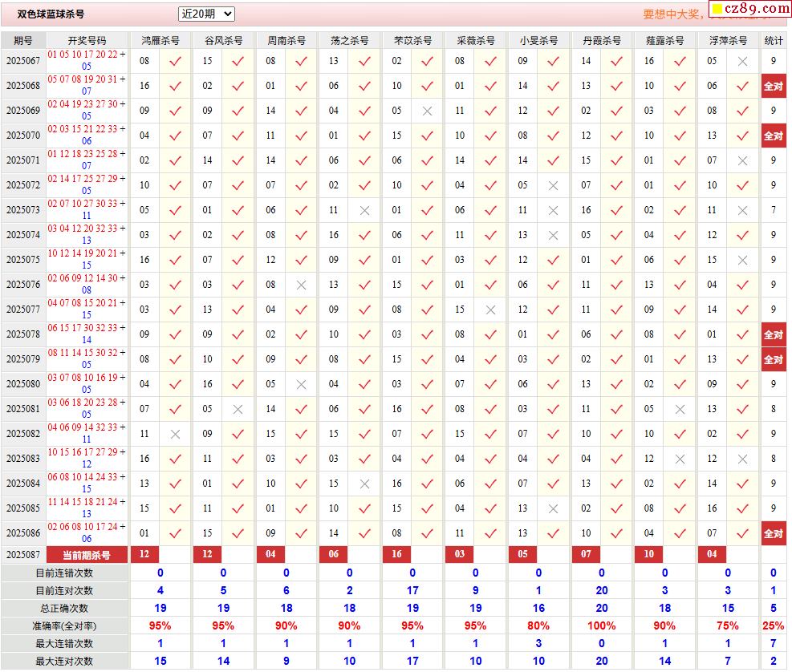Viewport: 792px width, 672px height.
Task: Click the cross mark for 小旻杀号 in period 2025072
Action: pyautogui.click(x=553, y=185)
